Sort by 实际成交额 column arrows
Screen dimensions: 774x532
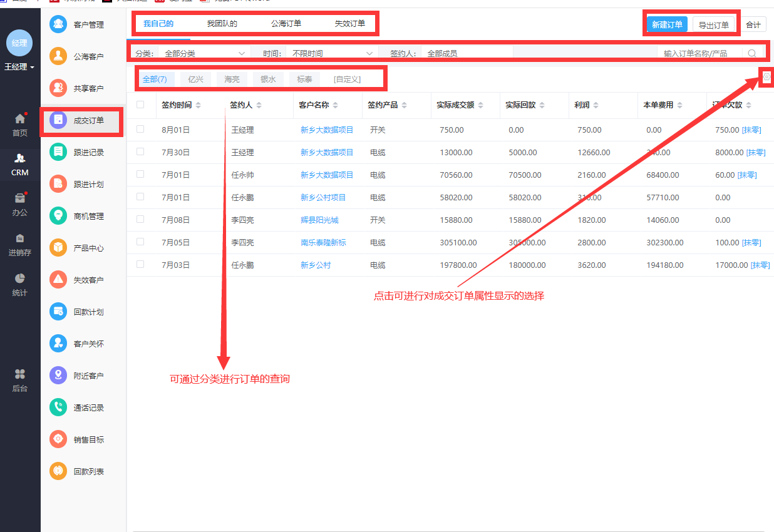pyautogui.click(x=480, y=105)
